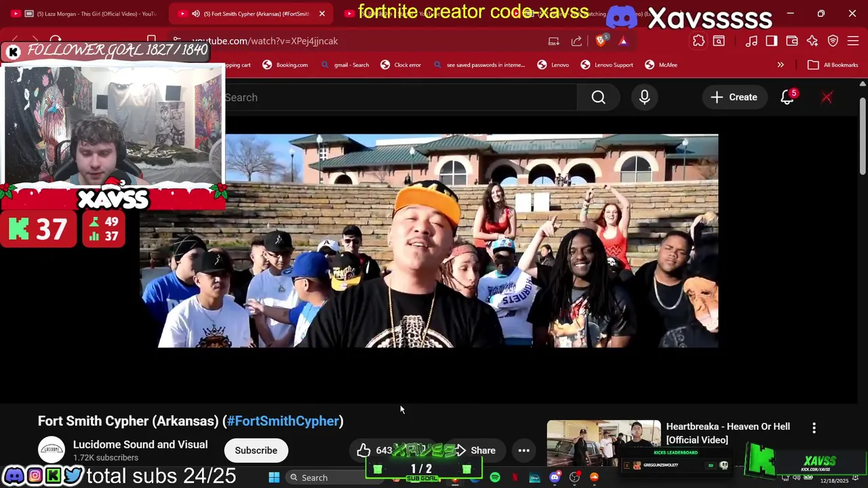The image size is (868, 488).
Task: Focus the YouTube Search field
Action: click(400, 98)
